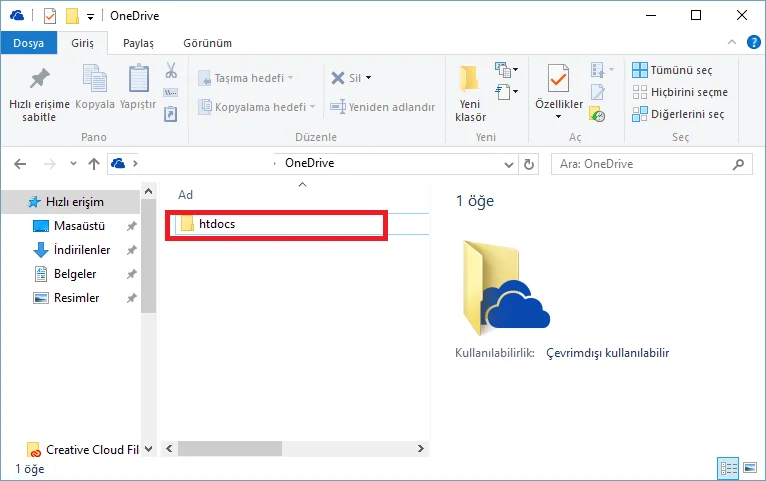This screenshot has height=481, width=766.
Task: Click Hiçbirini seçme select none
Action: (x=680, y=92)
